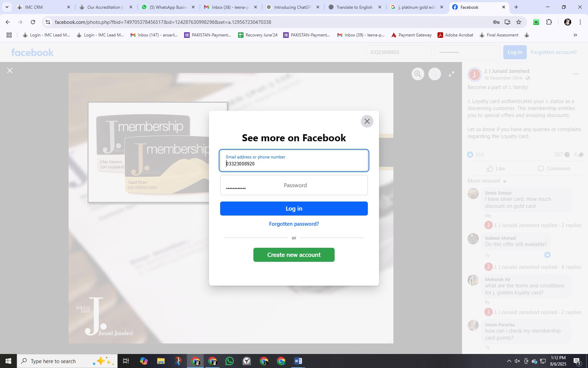Click the browser back arrow
Image resolution: width=588 pixels, height=368 pixels.
(8, 22)
